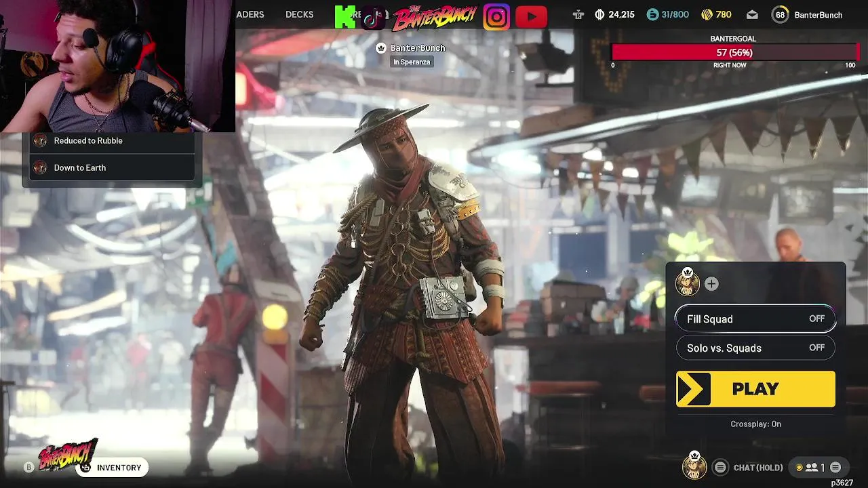Click the BanterBunch nameplate above character

[x=418, y=48]
